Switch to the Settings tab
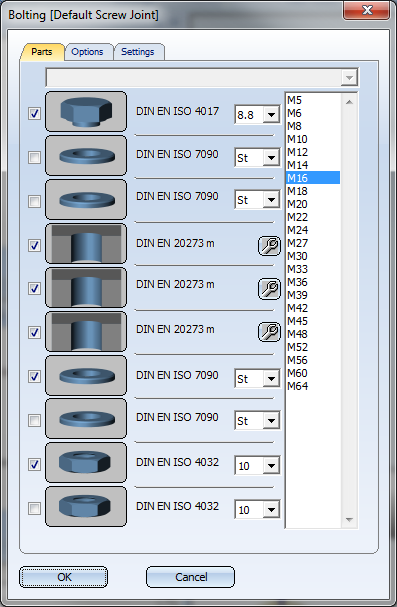The image size is (397, 607). click(x=138, y=52)
